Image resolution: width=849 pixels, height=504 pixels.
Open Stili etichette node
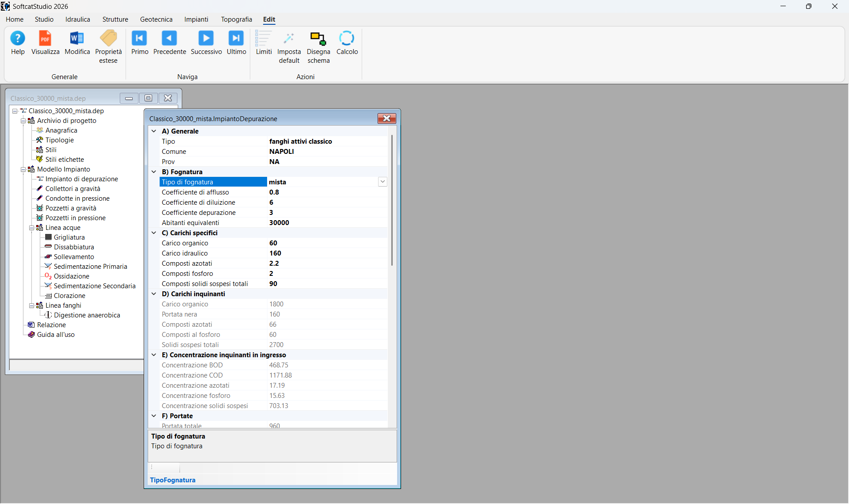point(65,160)
